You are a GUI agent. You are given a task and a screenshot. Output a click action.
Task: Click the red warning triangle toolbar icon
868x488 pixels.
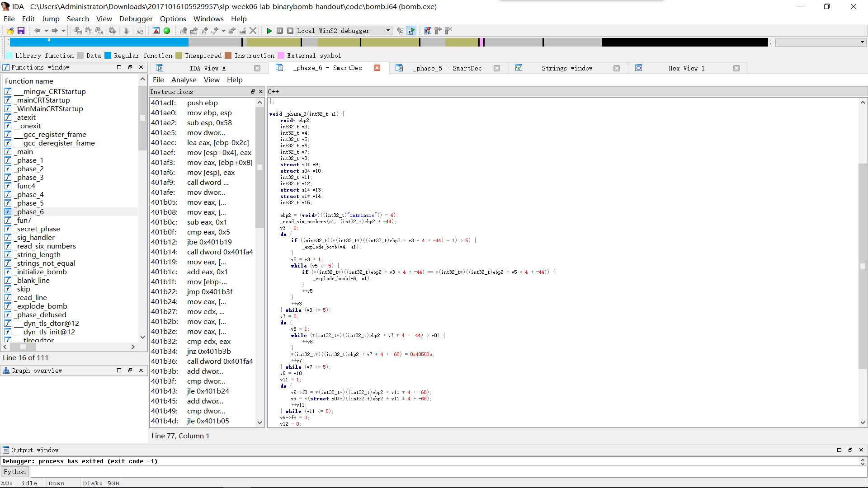(156, 31)
